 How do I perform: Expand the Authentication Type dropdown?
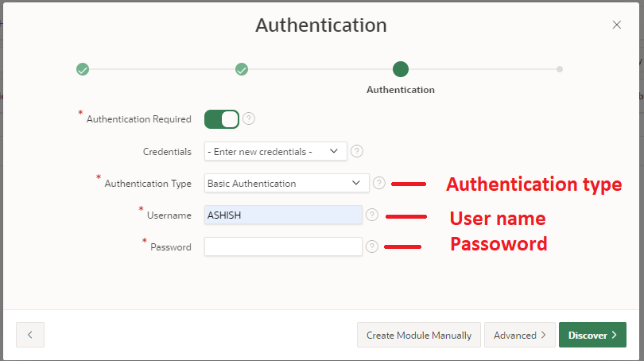(286, 183)
